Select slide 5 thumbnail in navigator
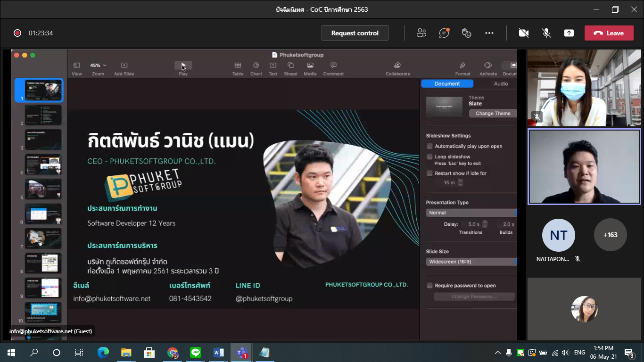Screen dimensions: 644x362 (x=43, y=189)
